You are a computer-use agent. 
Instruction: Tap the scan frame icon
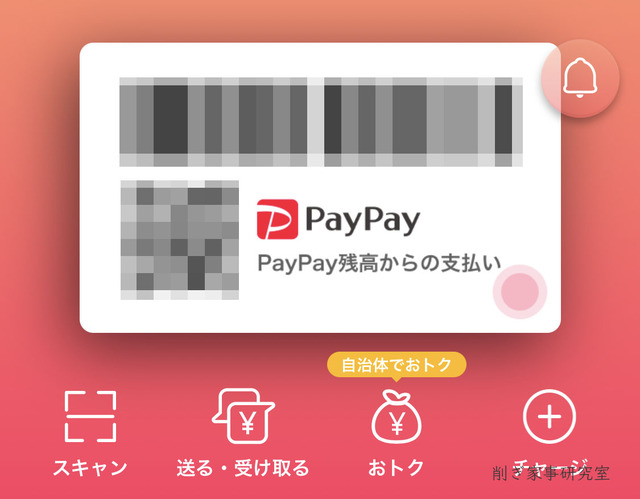(90, 416)
